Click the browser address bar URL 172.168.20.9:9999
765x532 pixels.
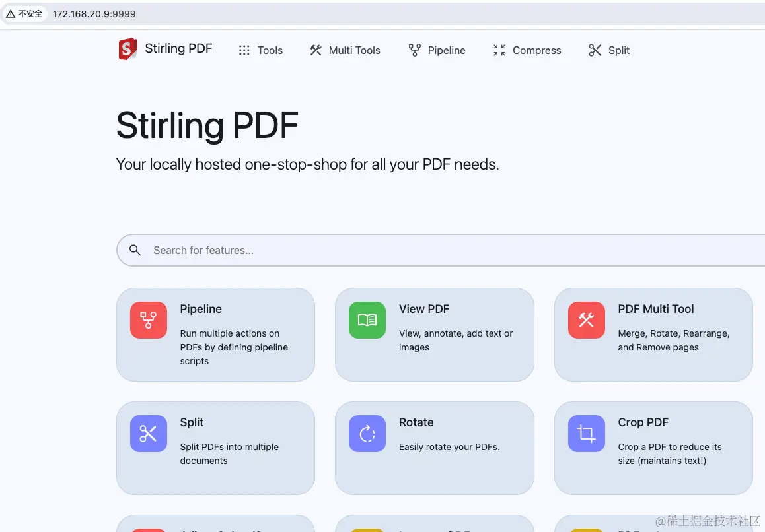[x=94, y=14]
